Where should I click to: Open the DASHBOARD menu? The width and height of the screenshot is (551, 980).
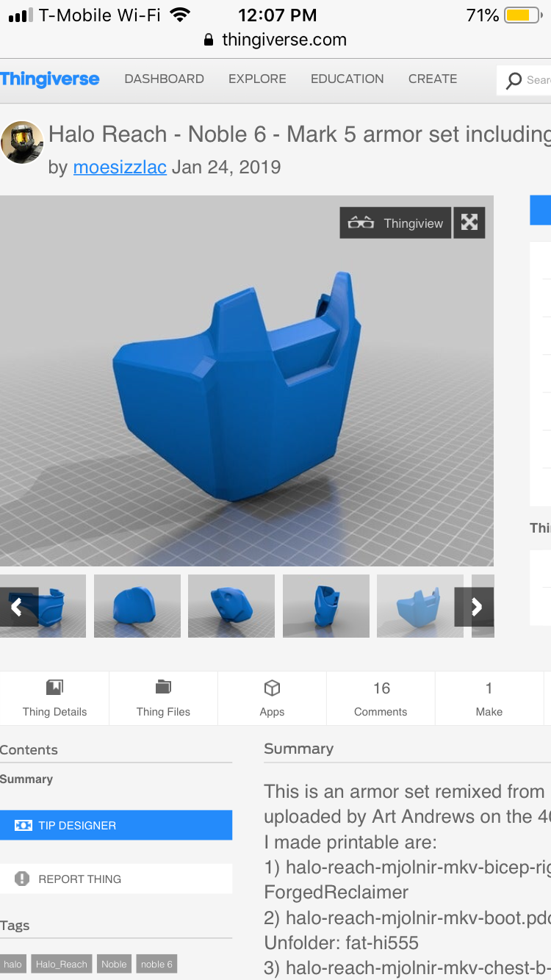[164, 79]
